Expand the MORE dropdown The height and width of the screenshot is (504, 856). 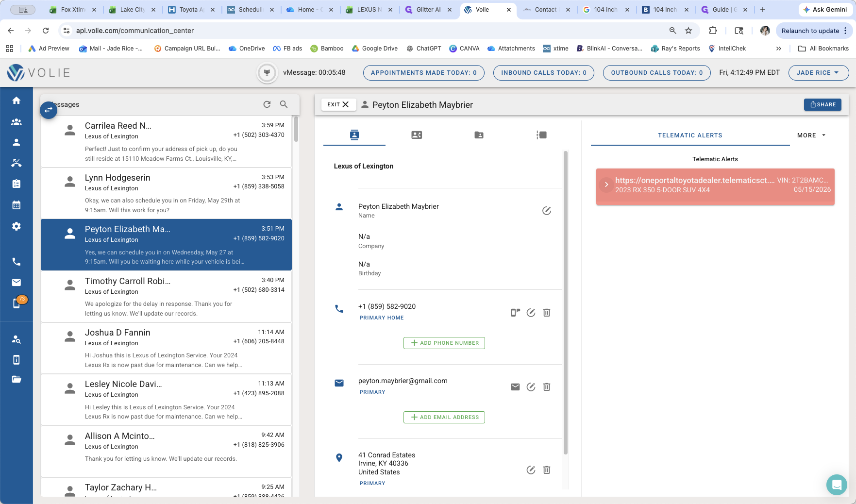[811, 135]
